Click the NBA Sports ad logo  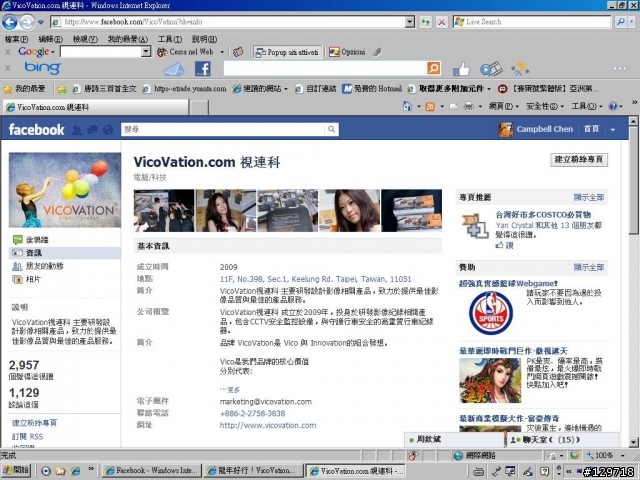pos(491,313)
